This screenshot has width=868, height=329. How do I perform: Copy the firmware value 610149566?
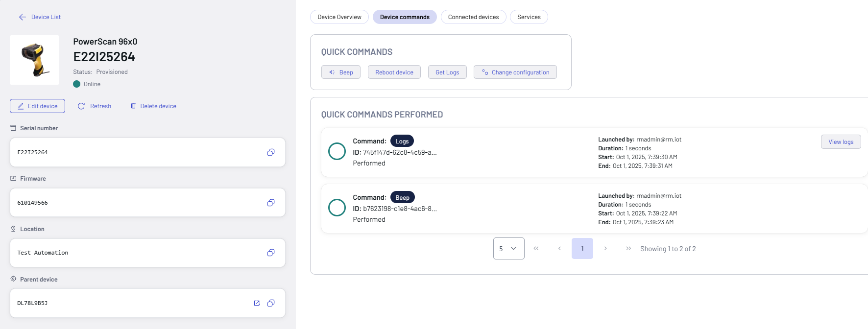point(271,203)
